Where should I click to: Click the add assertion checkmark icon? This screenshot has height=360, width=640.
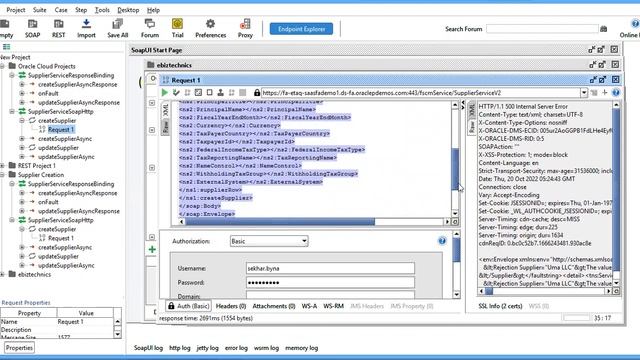(x=176, y=93)
